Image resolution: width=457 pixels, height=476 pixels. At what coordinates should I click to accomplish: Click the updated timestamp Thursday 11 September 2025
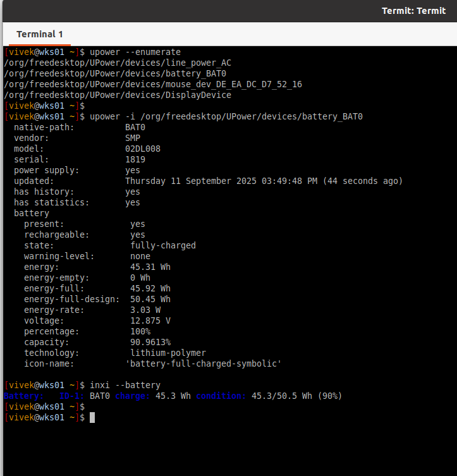(x=264, y=181)
